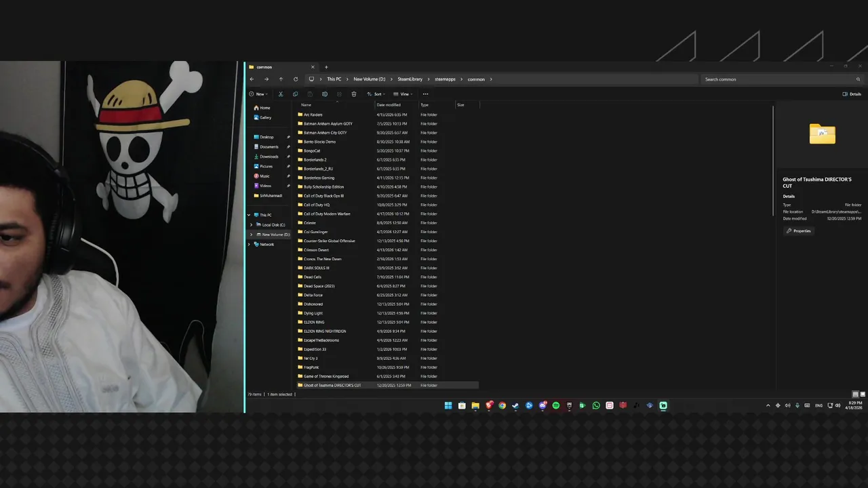
Task: Sort by Date modified column header
Action: click(397, 105)
